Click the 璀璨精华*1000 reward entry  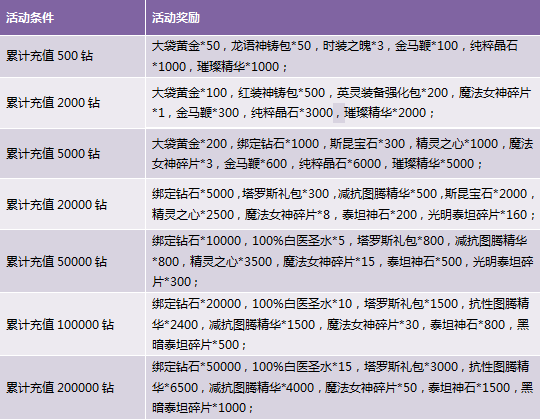[x=238, y=66]
